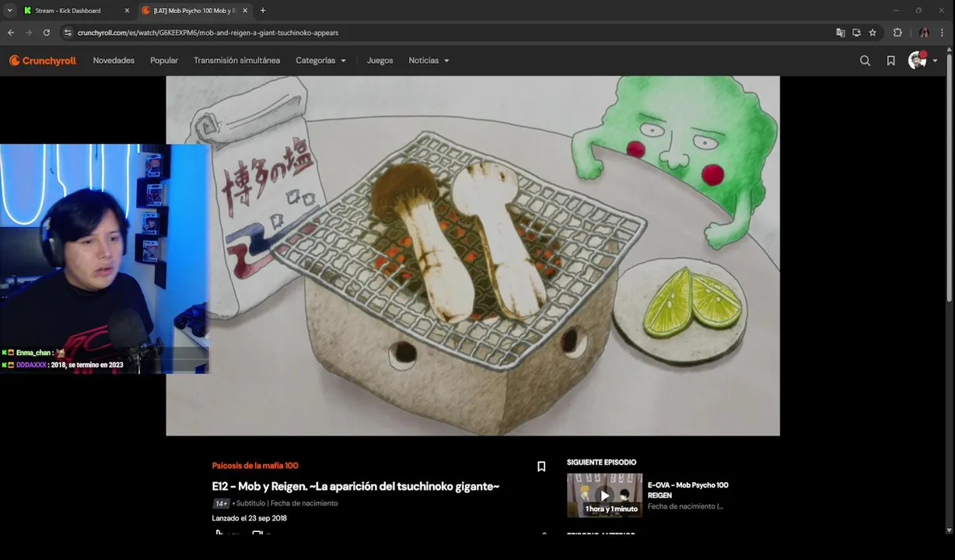
Task: Open the Crunchyroll profile avatar
Action: (918, 61)
